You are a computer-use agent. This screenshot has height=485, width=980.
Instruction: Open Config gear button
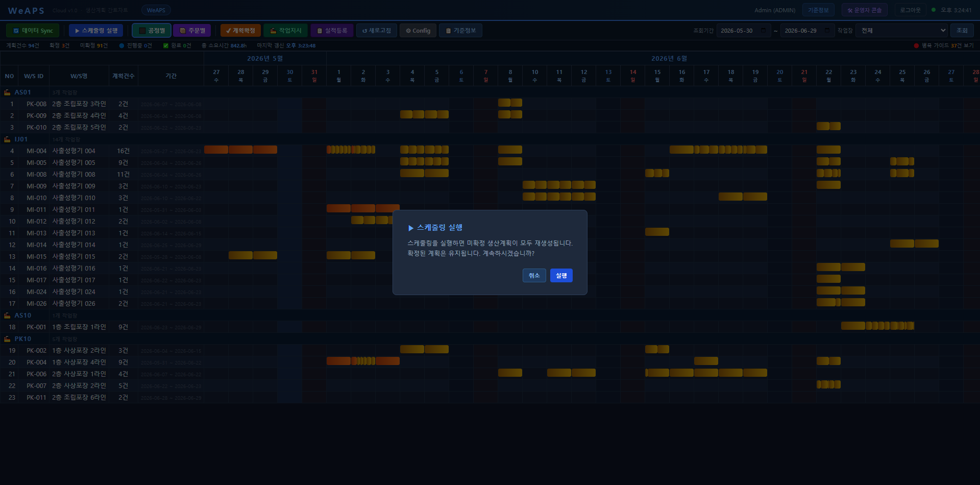pyautogui.click(x=418, y=31)
